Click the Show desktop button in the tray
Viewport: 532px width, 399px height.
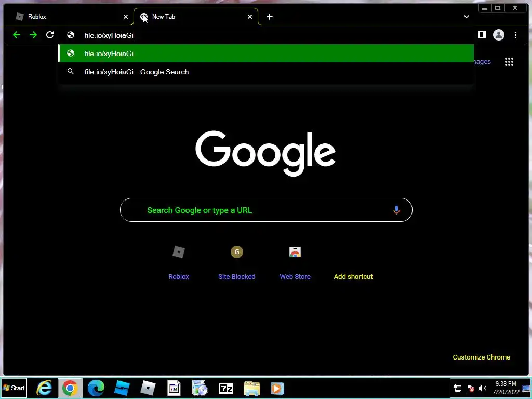526,388
